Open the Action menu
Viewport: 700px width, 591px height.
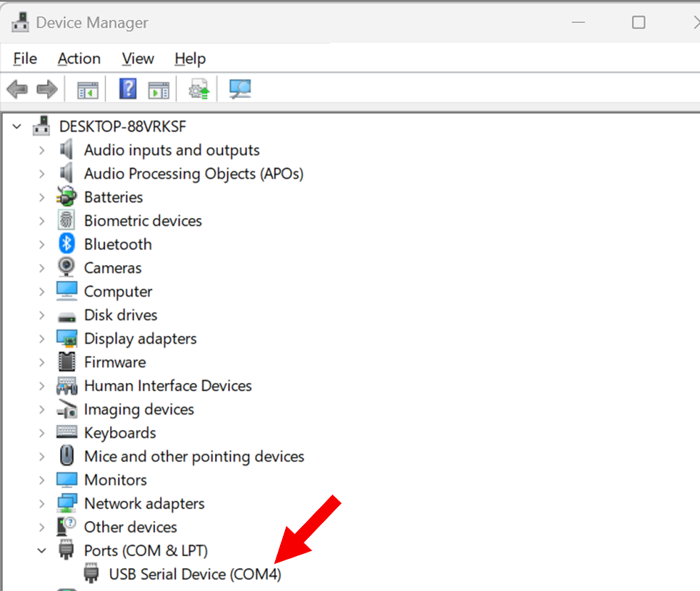click(79, 59)
